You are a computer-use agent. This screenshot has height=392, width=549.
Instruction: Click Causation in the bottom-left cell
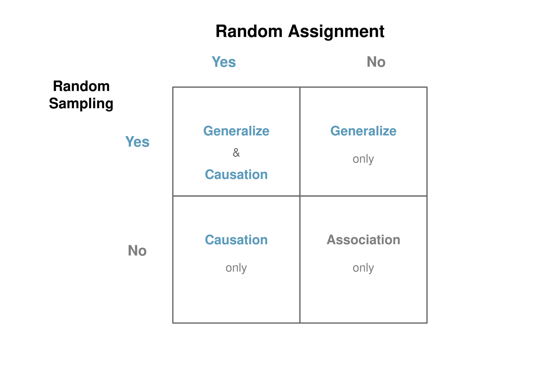pyautogui.click(x=236, y=240)
